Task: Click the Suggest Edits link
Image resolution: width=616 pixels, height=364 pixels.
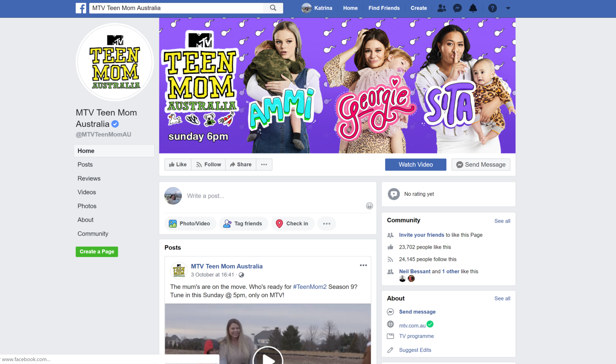Action: pyautogui.click(x=415, y=350)
